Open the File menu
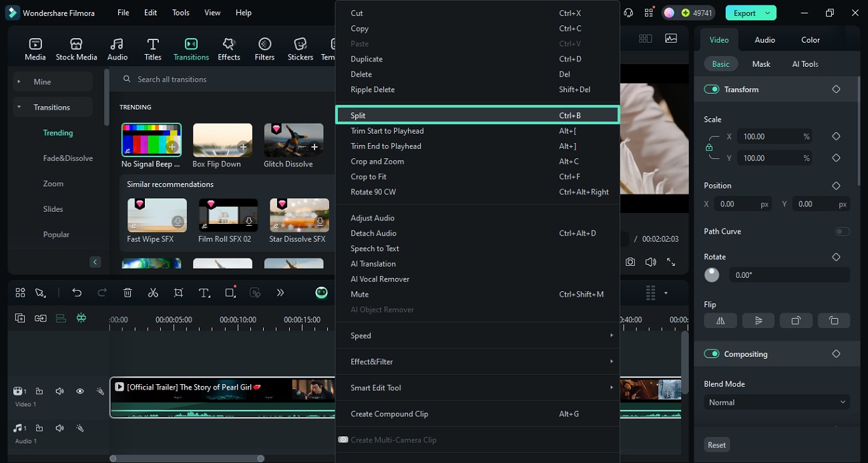Viewport: 868px width, 463px height. coord(124,13)
